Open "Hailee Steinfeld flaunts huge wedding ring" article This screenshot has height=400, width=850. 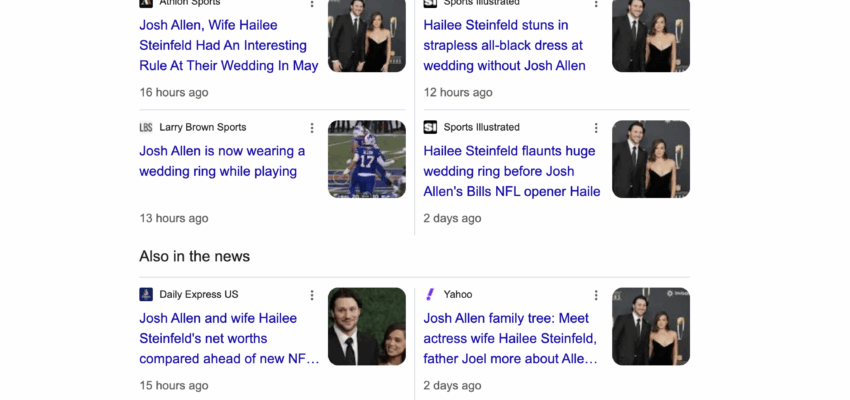(511, 171)
